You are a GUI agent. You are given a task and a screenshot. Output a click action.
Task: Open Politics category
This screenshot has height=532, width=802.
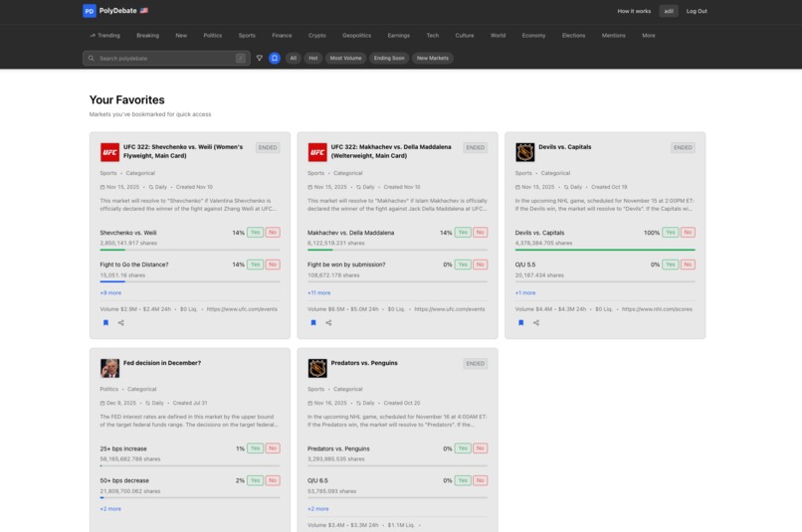[x=213, y=35]
